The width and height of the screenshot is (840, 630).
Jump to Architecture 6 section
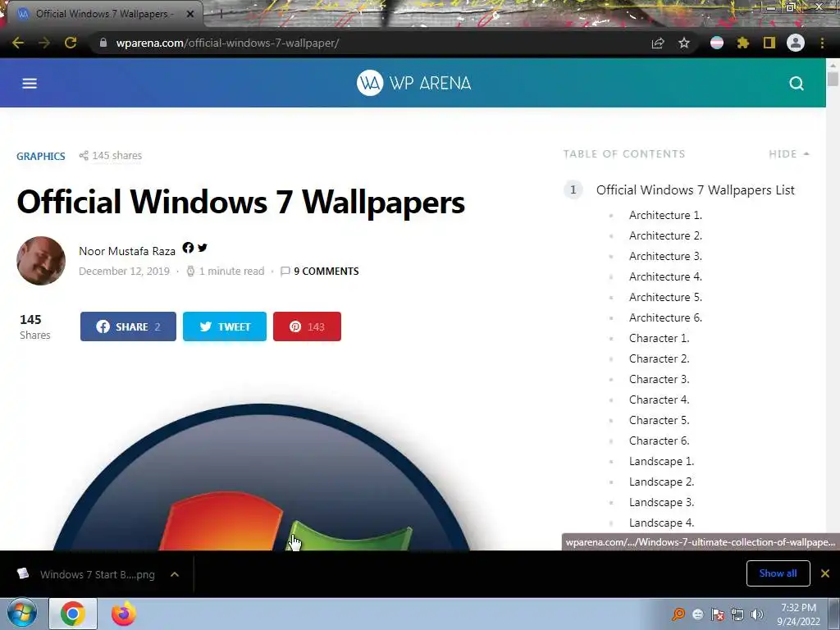(665, 317)
